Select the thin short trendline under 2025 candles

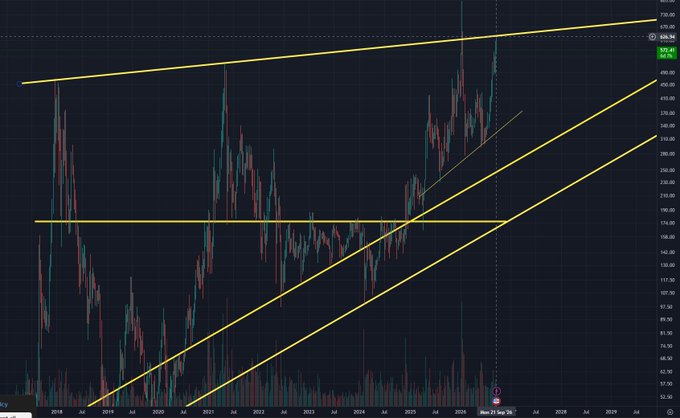(471, 154)
